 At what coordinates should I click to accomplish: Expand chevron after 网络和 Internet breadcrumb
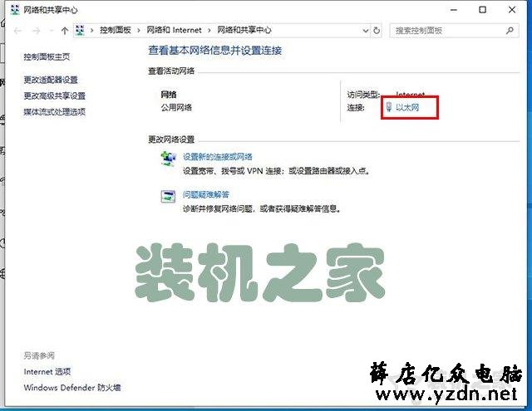pos(209,31)
